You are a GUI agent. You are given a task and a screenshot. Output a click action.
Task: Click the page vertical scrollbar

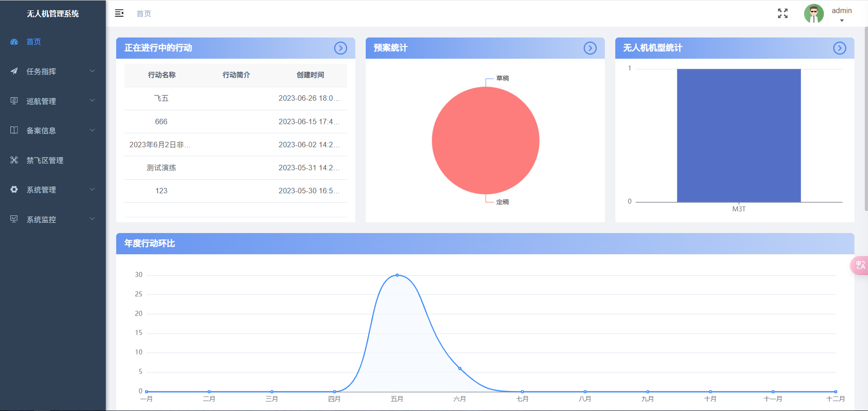tap(866, 118)
